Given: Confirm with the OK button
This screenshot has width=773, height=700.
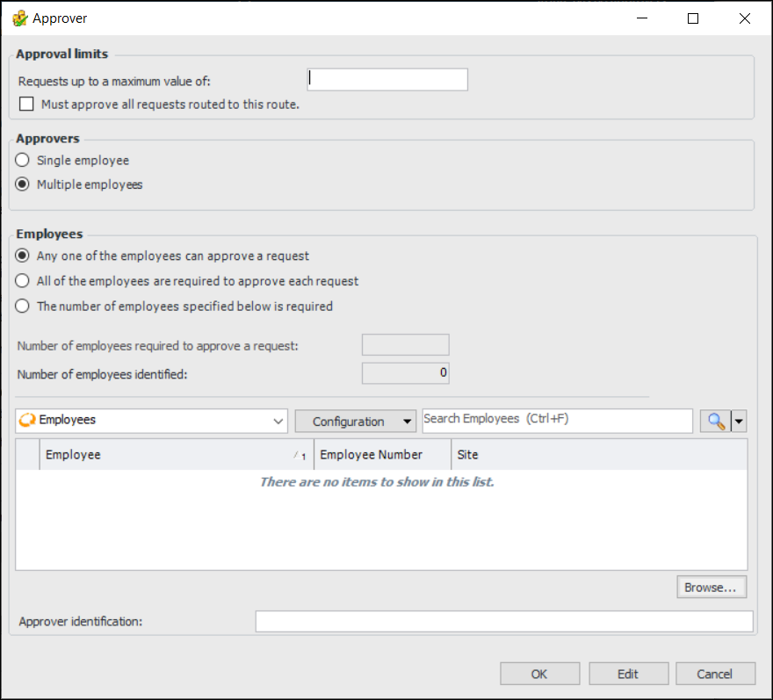Looking at the screenshot, I should pyautogui.click(x=540, y=674).
